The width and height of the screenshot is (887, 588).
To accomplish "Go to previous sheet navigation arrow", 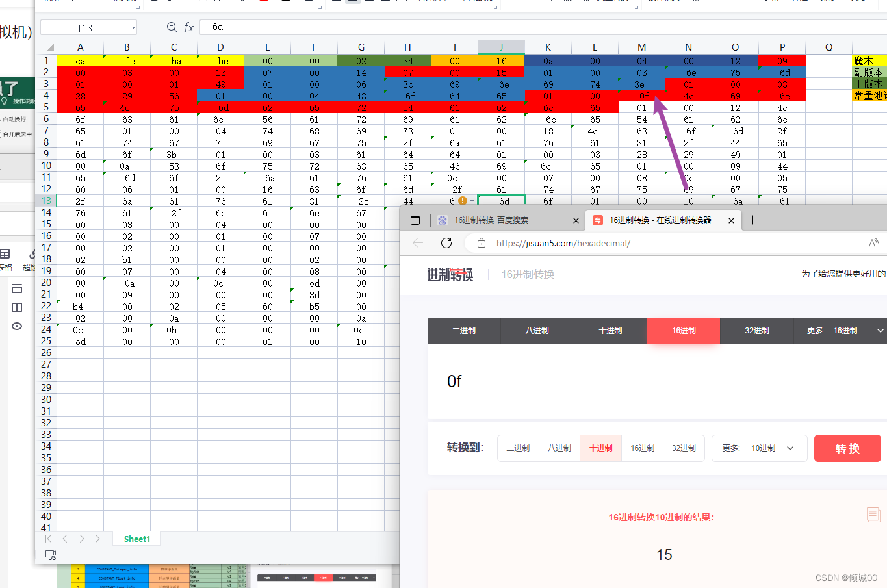I will tap(65, 539).
